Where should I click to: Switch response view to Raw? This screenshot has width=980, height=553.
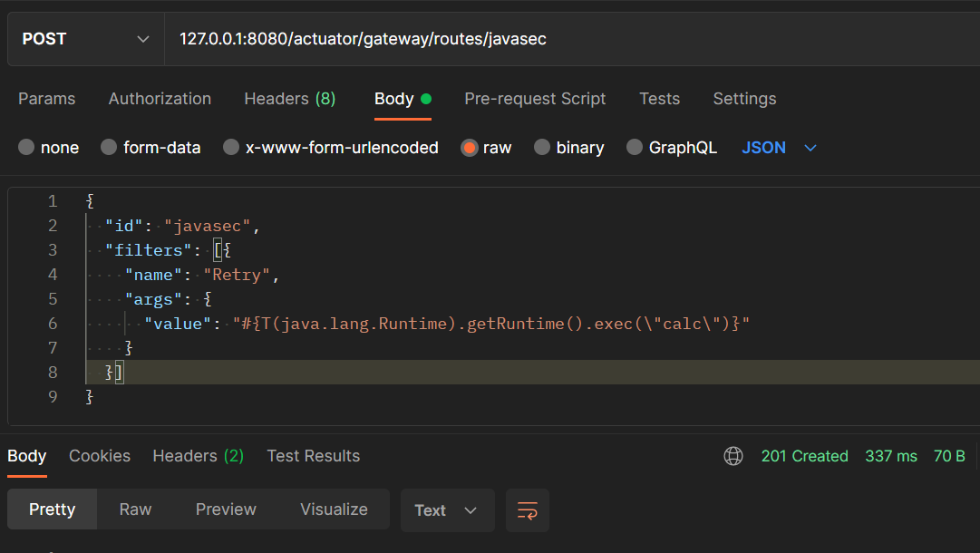click(x=135, y=509)
